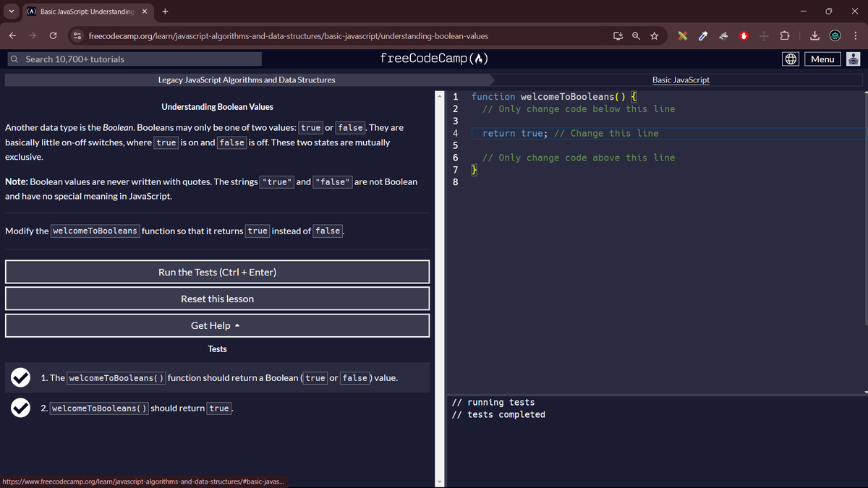Open the pencil-ruler extension icon

pyautogui.click(x=683, y=35)
